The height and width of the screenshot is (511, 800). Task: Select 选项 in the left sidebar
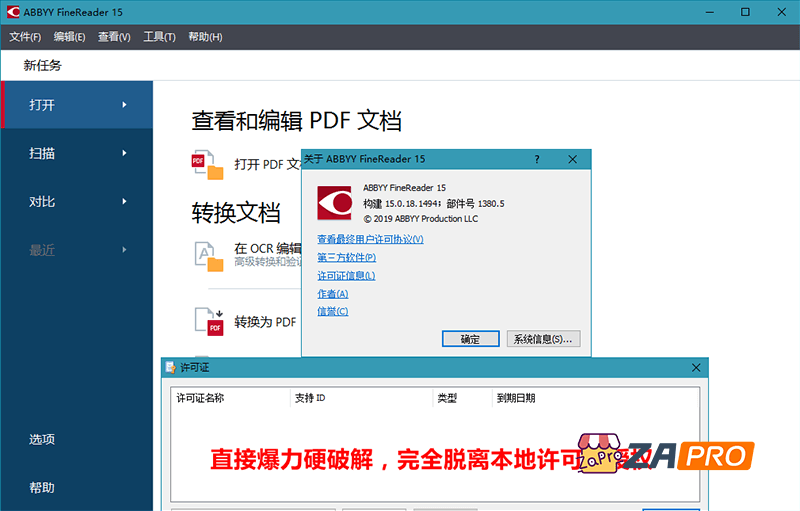tap(42, 439)
